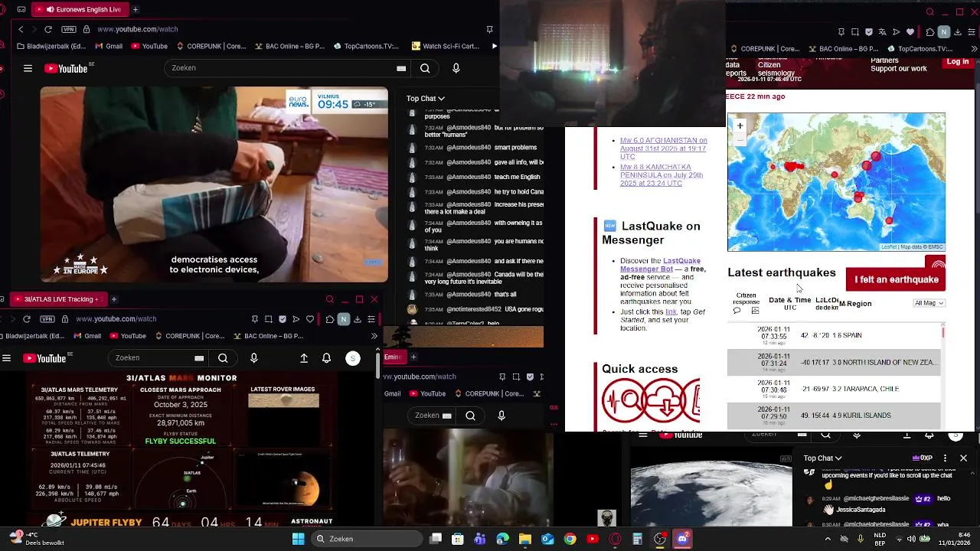This screenshot has height=551, width=980.
Task: Open on-screen keyboard icon in Euronews search box
Action: pos(401,68)
